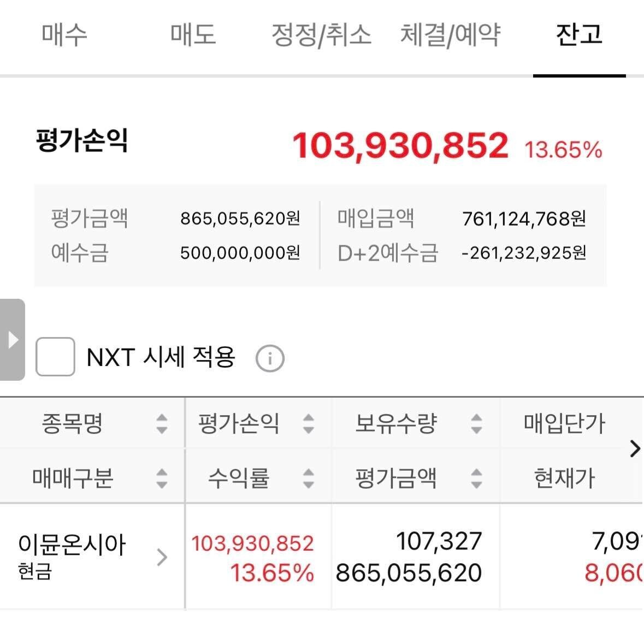Viewport: 644px width, 644px height.
Task: Click the 현재가 column header
Action: tap(564, 478)
